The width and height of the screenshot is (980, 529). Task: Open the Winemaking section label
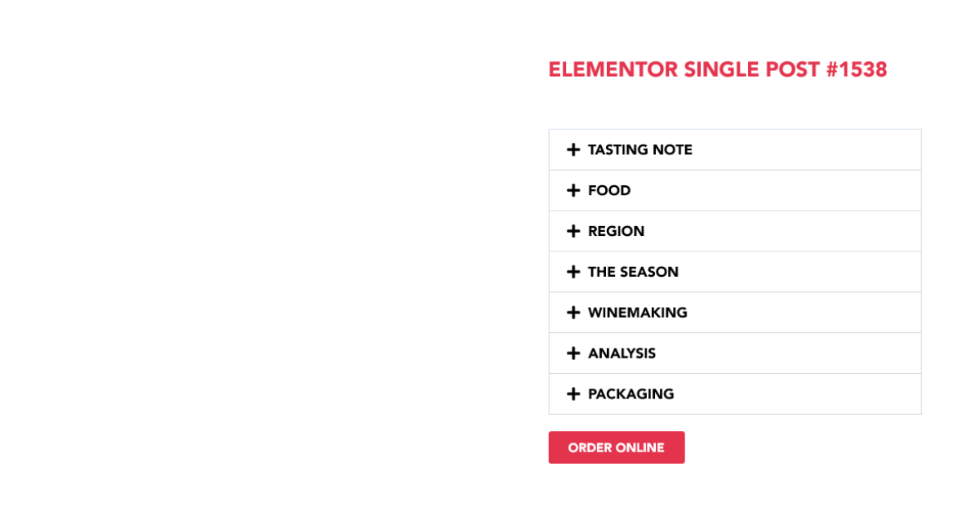pos(637,313)
